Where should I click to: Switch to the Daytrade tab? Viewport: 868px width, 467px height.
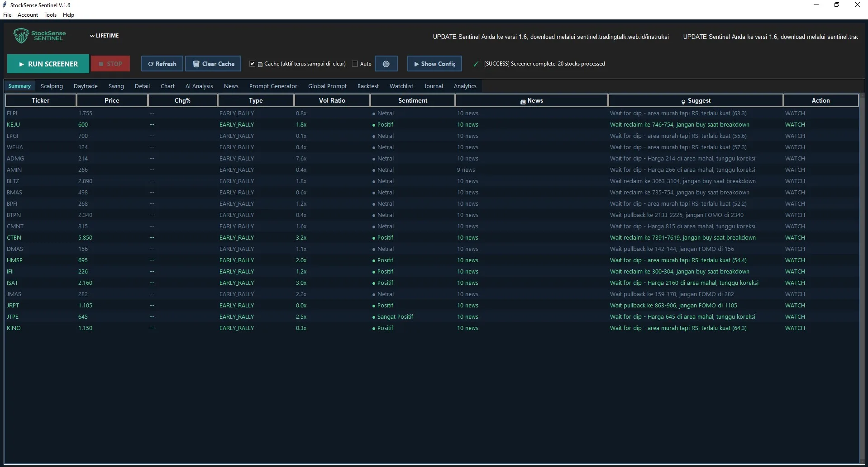coord(86,86)
